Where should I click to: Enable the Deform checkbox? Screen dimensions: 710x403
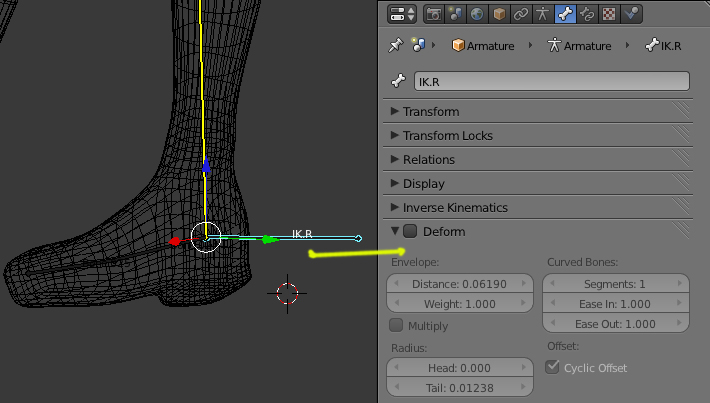410,231
